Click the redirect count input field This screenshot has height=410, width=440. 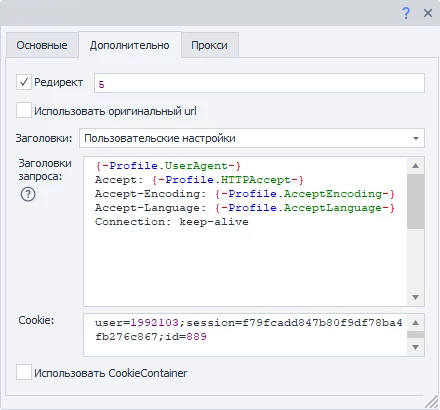pyautogui.click(x=259, y=83)
